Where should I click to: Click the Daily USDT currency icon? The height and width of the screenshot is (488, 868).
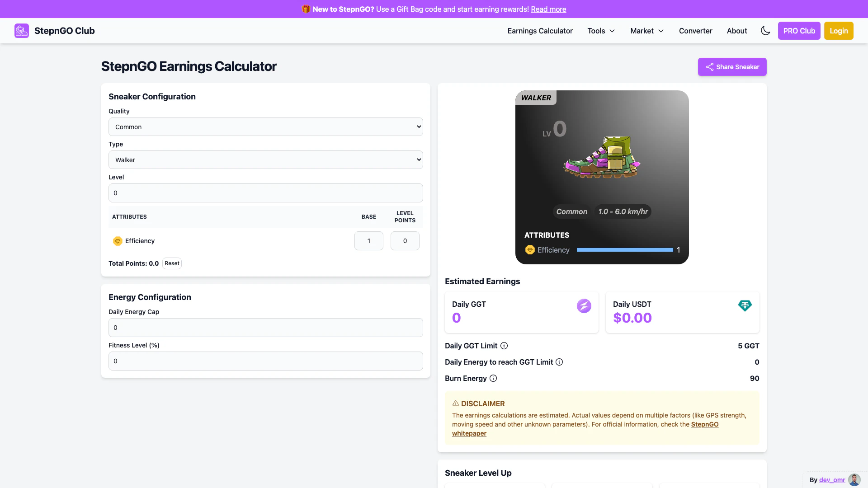click(x=745, y=305)
